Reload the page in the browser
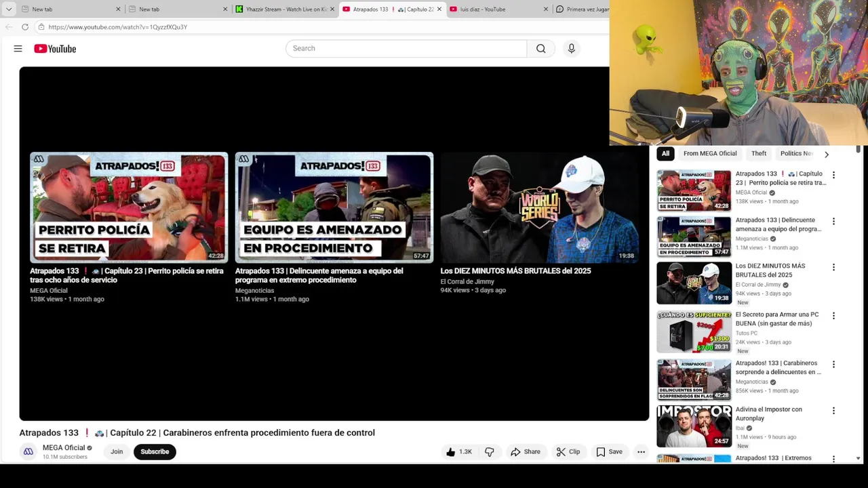This screenshot has height=488, width=868. [x=25, y=27]
